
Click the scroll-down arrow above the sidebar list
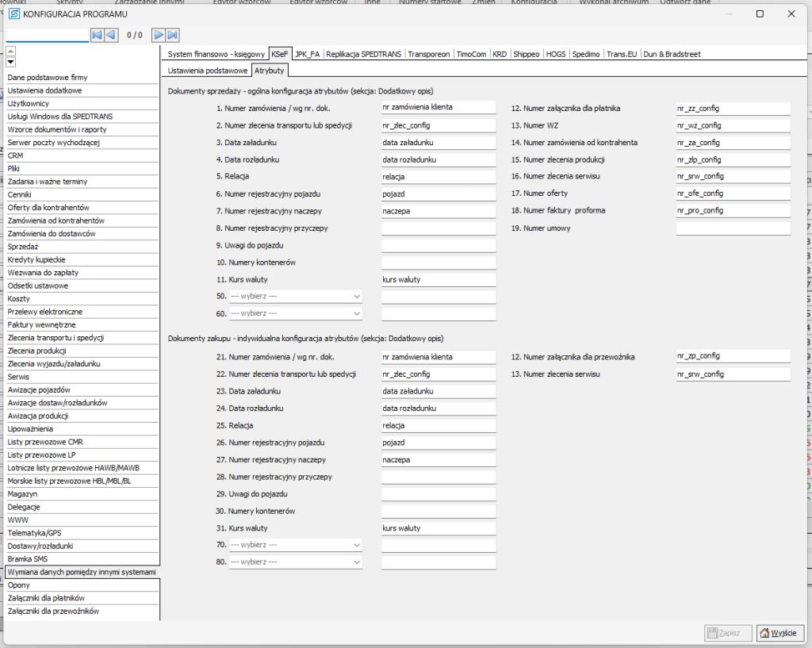tap(10, 62)
